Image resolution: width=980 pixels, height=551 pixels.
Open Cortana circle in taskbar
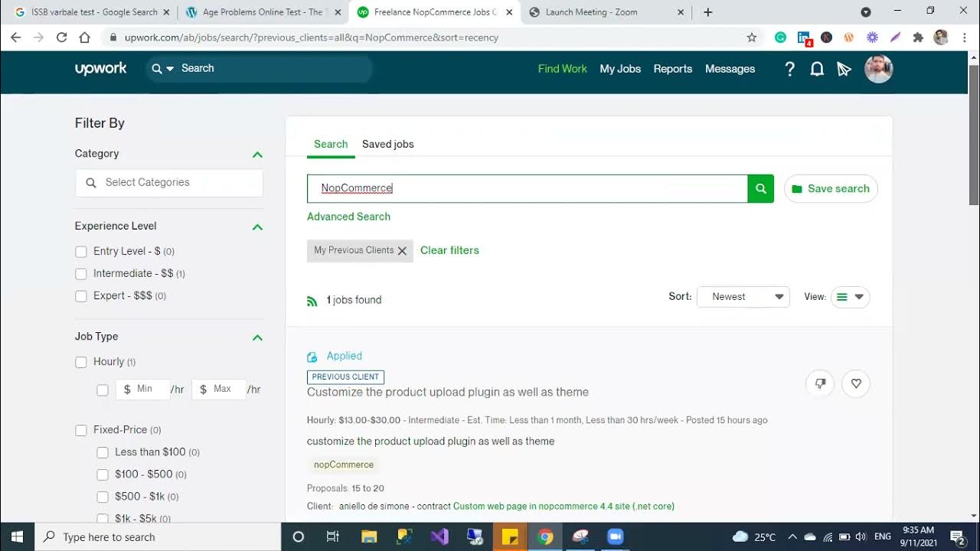click(299, 536)
